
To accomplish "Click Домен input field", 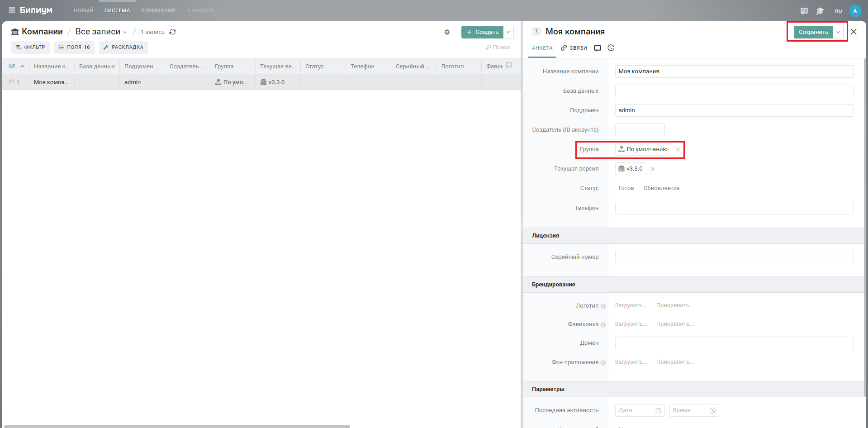I will tap(734, 343).
